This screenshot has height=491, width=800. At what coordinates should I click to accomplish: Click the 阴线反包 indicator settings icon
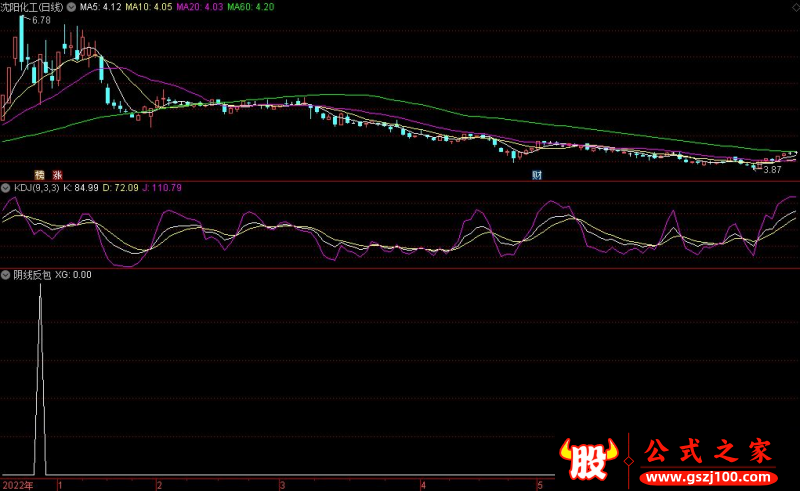[6, 273]
